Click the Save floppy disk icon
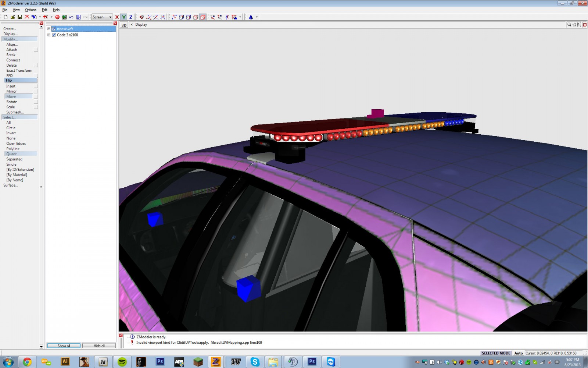The image size is (588, 368). (20, 17)
